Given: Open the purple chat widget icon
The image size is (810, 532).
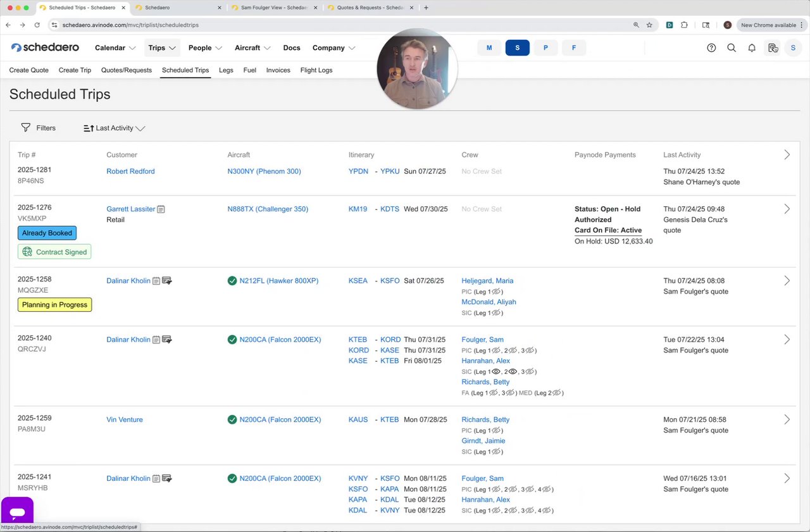Looking at the screenshot, I should click(x=17, y=512).
